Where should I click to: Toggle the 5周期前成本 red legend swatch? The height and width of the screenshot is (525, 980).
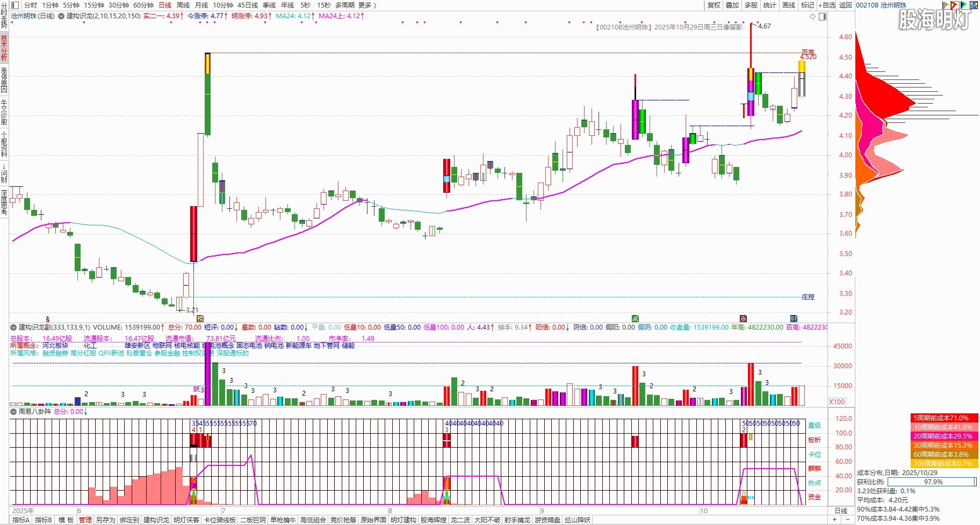pos(943,418)
